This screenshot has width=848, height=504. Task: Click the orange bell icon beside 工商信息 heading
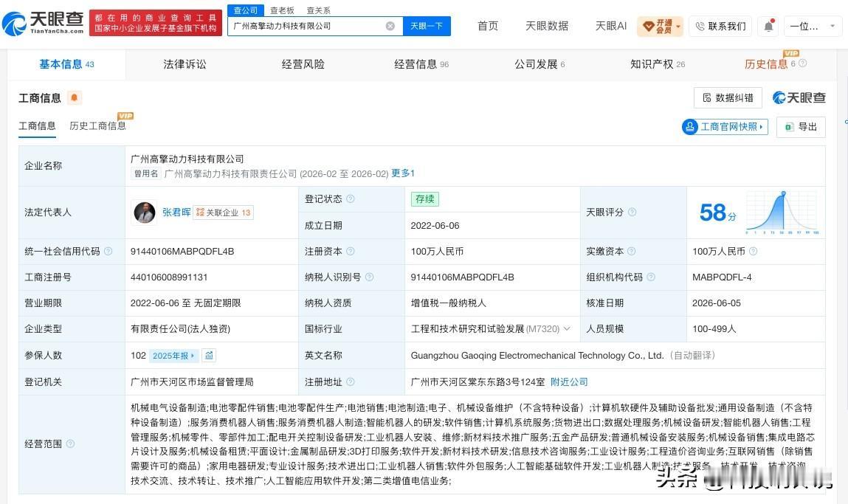point(74,98)
